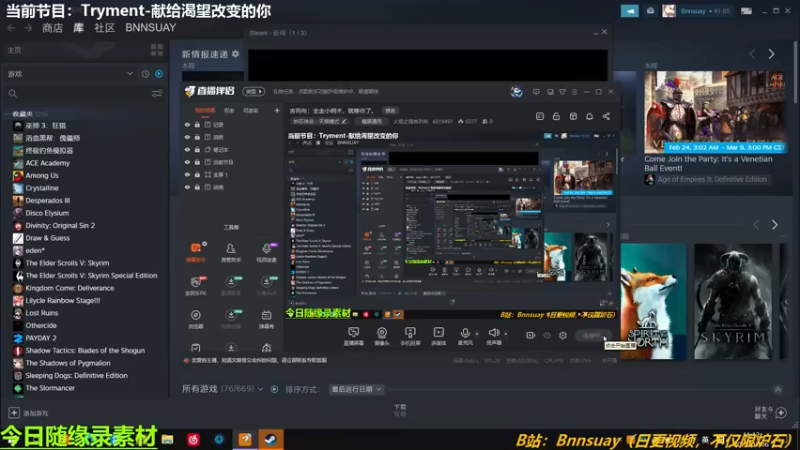Open File Explorer folder from the taskbar

167,439
